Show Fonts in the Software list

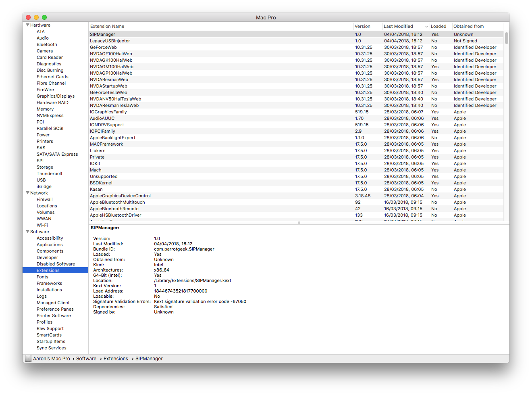coord(42,277)
